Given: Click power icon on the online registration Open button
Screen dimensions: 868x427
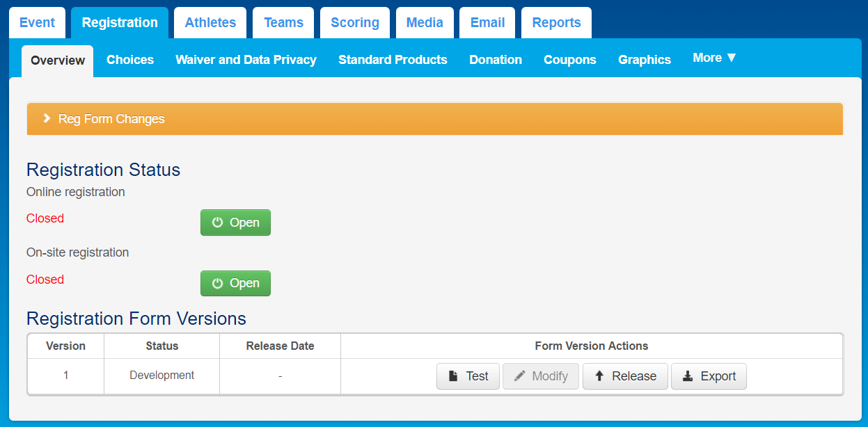Looking at the screenshot, I should (218, 223).
